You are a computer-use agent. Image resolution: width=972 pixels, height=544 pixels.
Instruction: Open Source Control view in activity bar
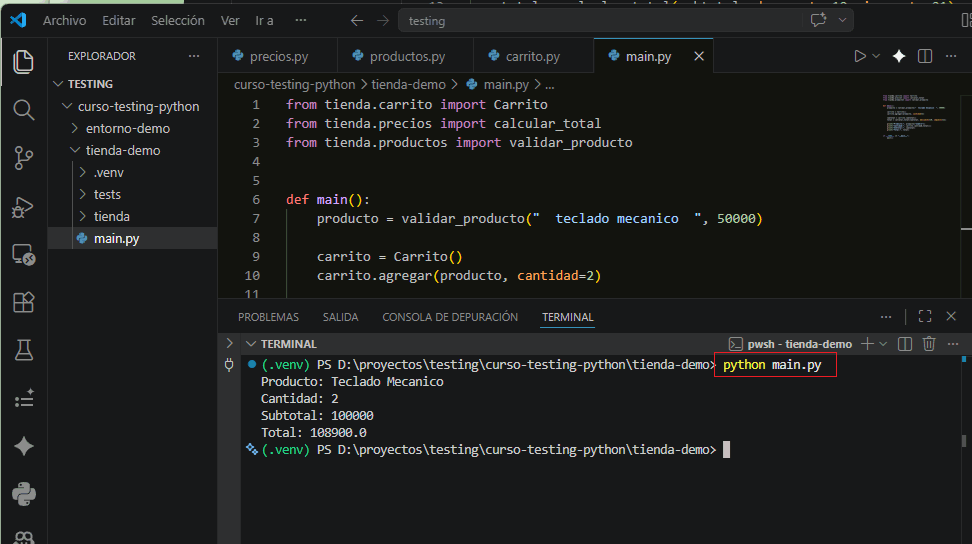point(24,158)
